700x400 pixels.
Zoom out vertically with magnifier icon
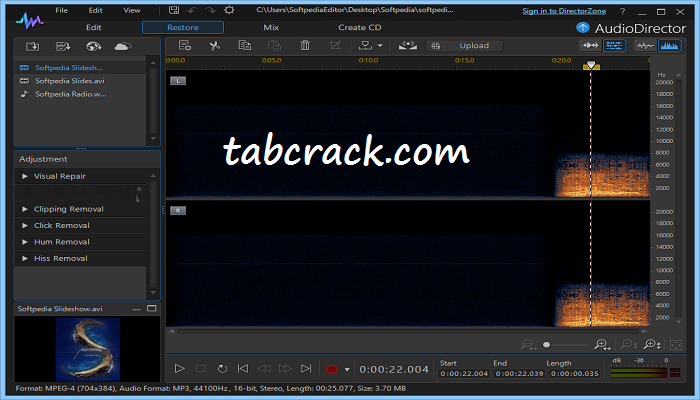(x=629, y=345)
